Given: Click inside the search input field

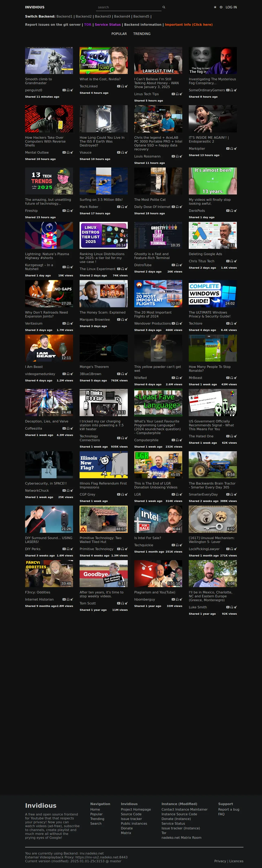Looking at the screenshot, I should (x=129, y=7).
